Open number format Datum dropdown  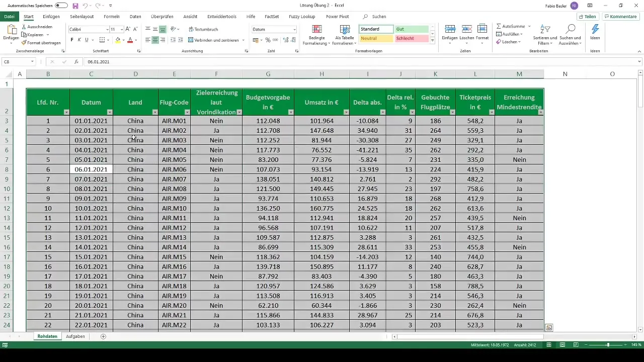click(294, 29)
